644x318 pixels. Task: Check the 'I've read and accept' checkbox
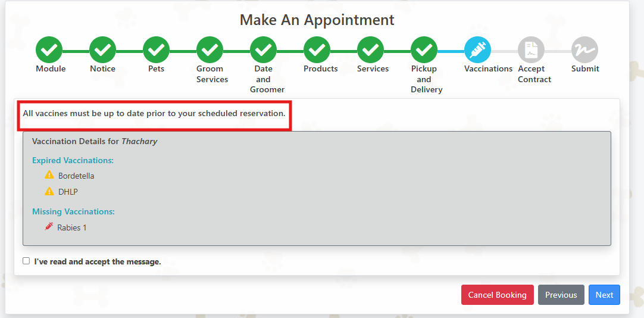click(26, 261)
